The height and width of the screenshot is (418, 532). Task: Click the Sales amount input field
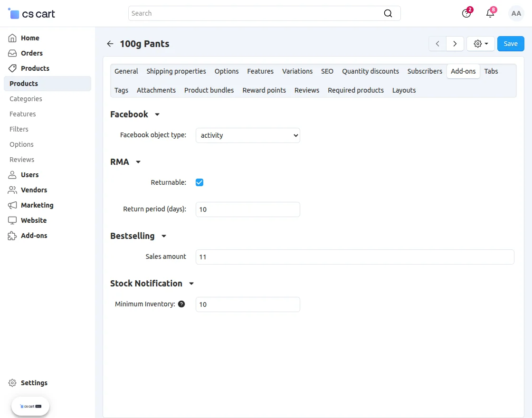pyautogui.click(x=355, y=257)
